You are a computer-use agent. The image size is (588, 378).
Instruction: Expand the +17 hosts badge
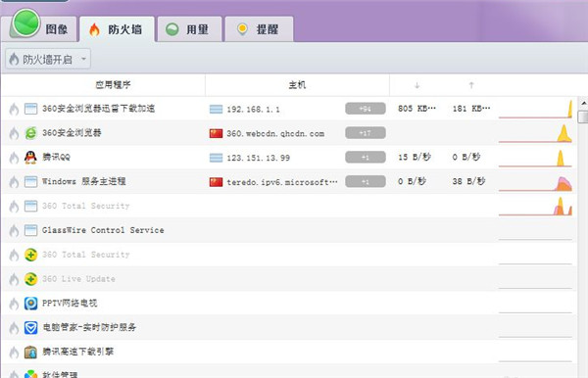tap(366, 133)
